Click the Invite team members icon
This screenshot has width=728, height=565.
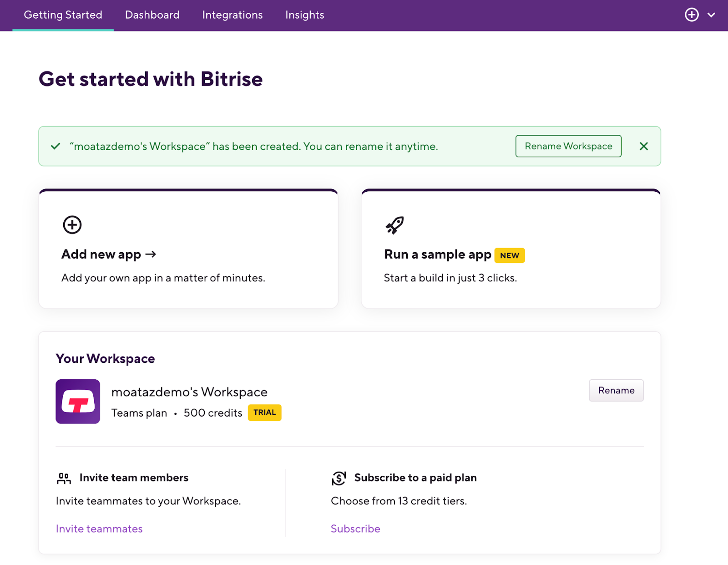point(64,478)
